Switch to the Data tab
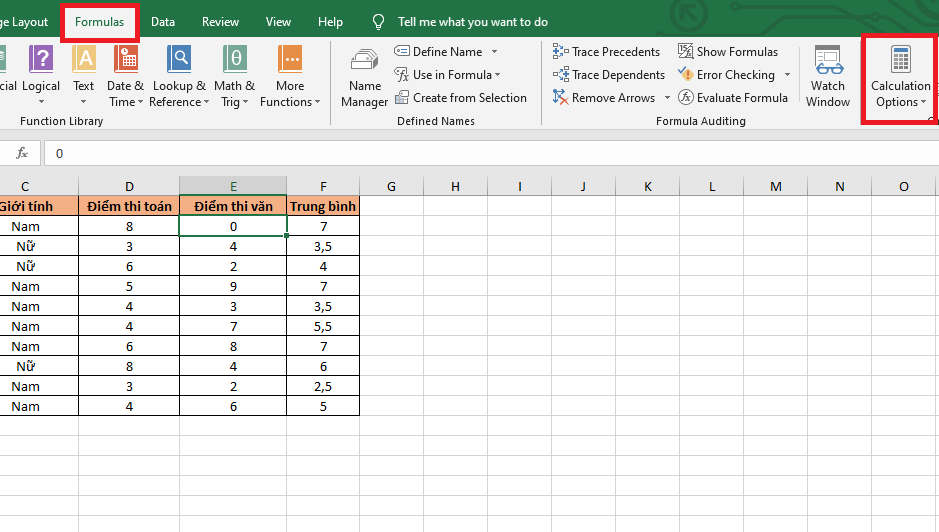 coord(163,22)
